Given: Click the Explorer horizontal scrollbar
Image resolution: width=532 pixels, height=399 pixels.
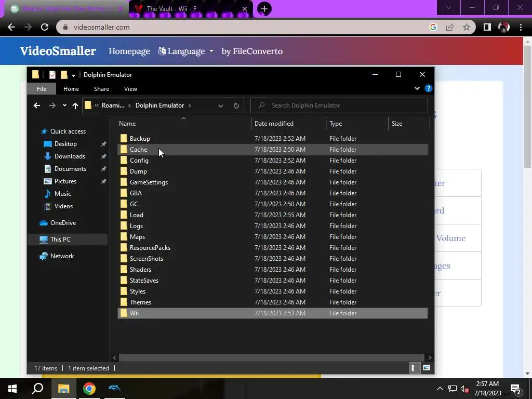Looking at the screenshot, I should (x=271, y=357).
